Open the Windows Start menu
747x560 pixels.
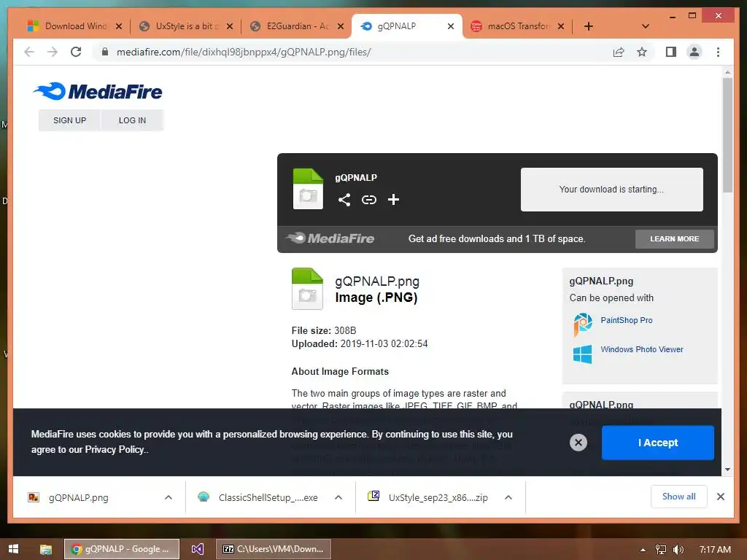coord(13,549)
